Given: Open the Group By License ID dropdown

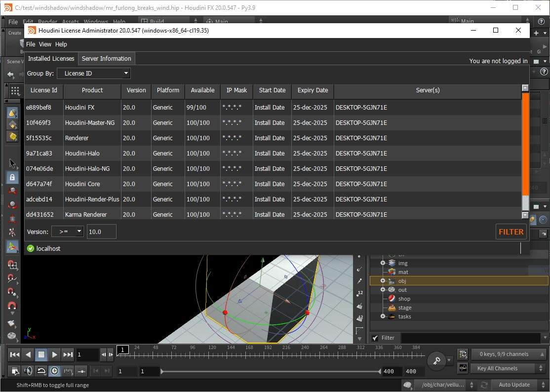Looking at the screenshot, I should [x=94, y=73].
